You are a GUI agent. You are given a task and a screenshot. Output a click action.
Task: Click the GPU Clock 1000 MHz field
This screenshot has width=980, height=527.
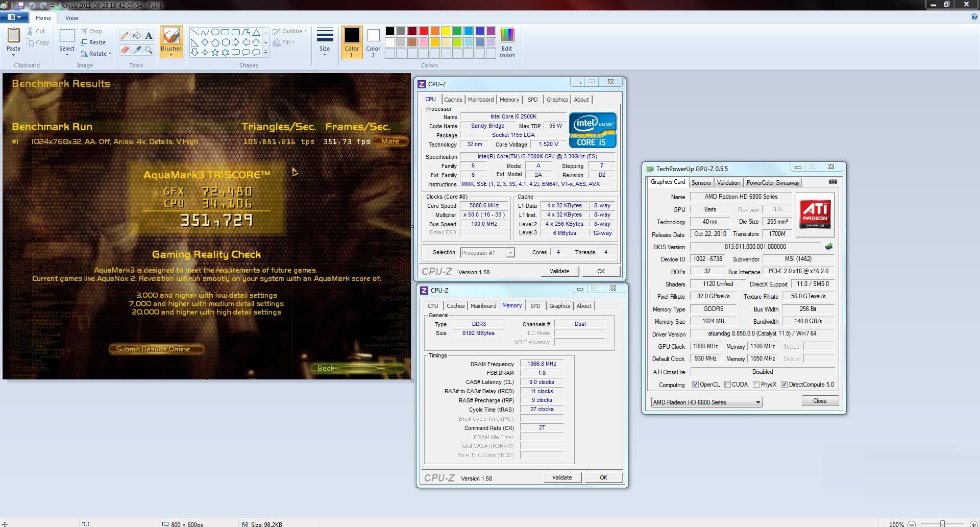pyautogui.click(x=706, y=346)
